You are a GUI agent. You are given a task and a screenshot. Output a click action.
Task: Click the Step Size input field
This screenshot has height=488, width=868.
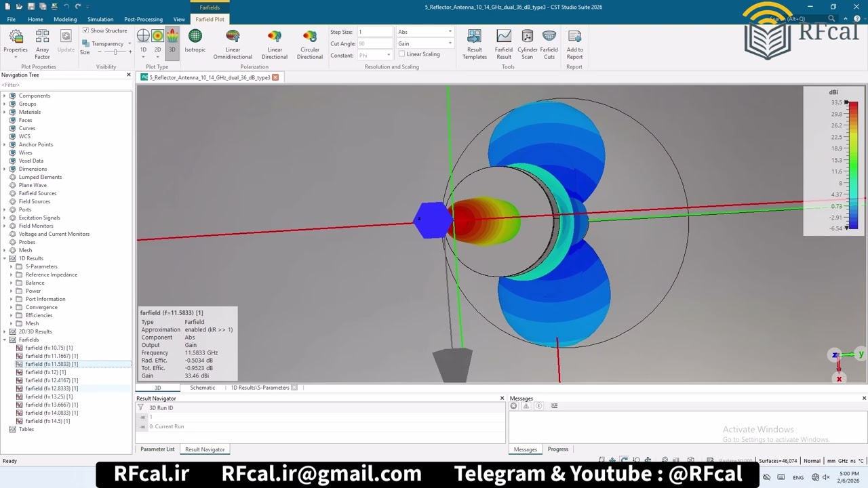(375, 32)
